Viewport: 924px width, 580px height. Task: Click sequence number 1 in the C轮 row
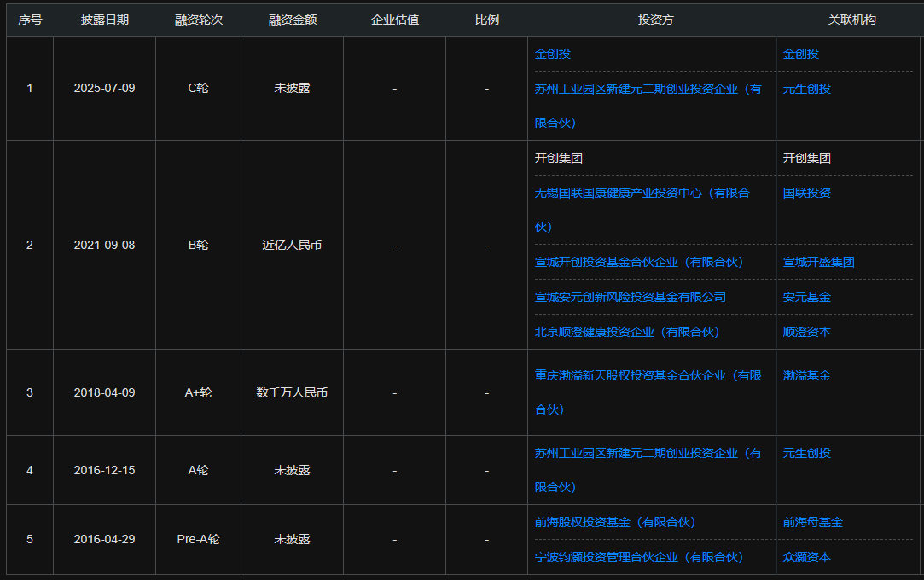point(30,89)
